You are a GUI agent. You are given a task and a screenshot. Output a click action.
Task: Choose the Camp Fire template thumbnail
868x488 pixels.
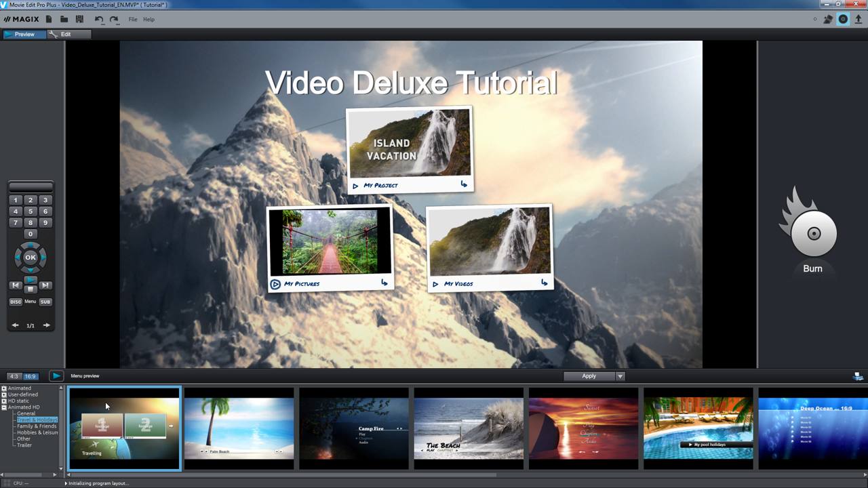(x=354, y=428)
